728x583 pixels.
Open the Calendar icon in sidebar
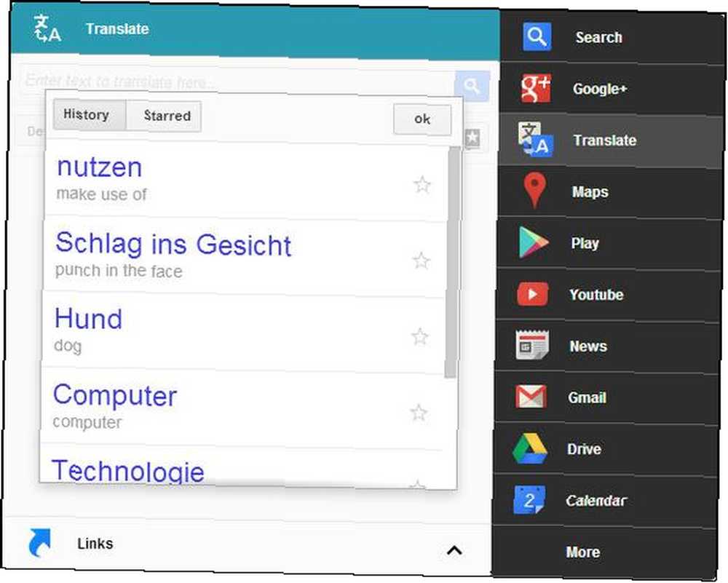pos(529,500)
